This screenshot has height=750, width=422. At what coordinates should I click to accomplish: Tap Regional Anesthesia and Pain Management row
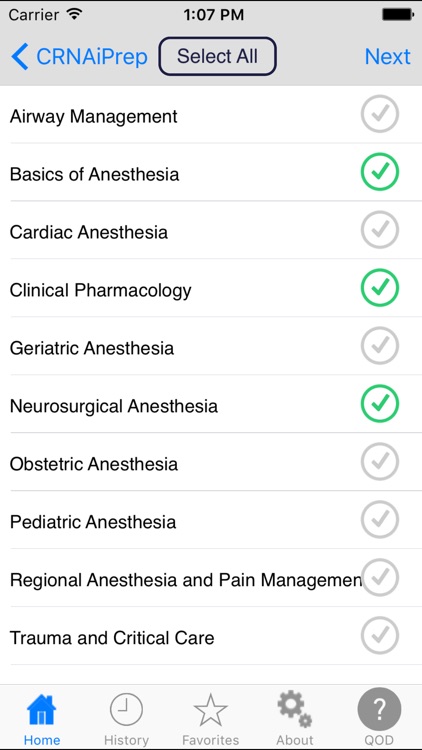coord(211,578)
